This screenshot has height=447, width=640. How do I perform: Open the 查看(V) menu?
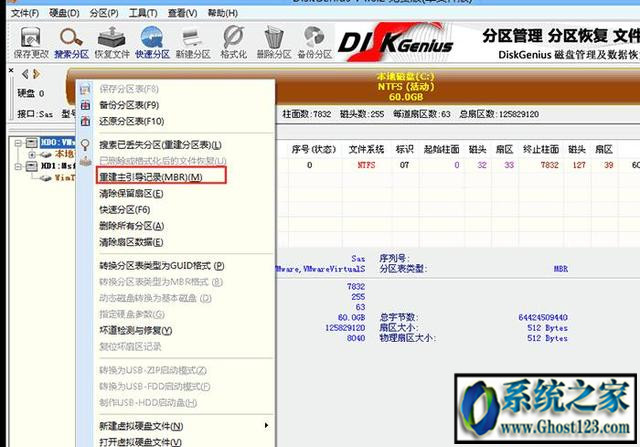[x=182, y=13]
